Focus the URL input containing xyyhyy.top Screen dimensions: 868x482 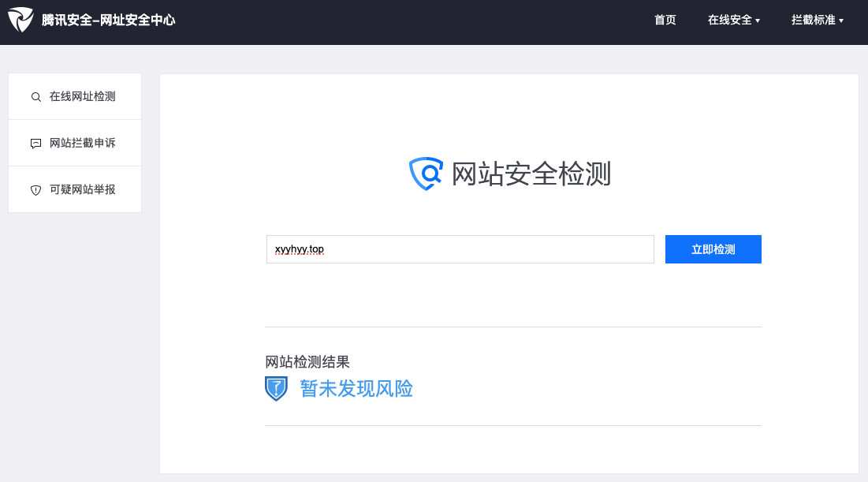(460, 249)
